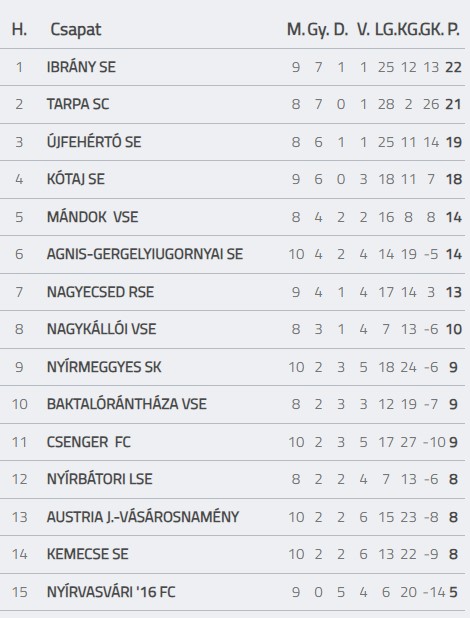The image size is (470, 618).
Task: Click AUSTRIA J.-VÁSÁROSNAMÉNY team entry
Action: (143, 517)
